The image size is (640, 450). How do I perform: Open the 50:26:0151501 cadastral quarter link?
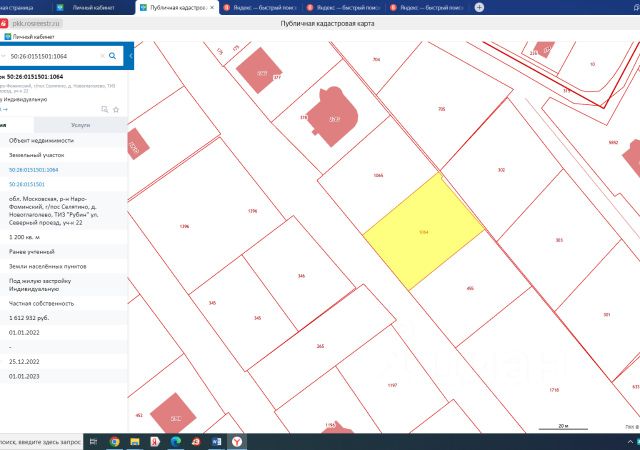pos(27,184)
